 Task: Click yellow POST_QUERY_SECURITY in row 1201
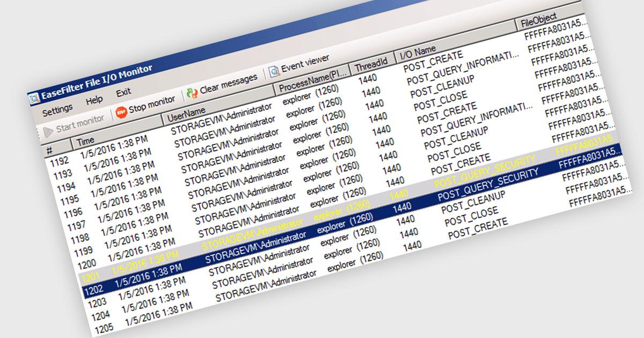(485, 172)
